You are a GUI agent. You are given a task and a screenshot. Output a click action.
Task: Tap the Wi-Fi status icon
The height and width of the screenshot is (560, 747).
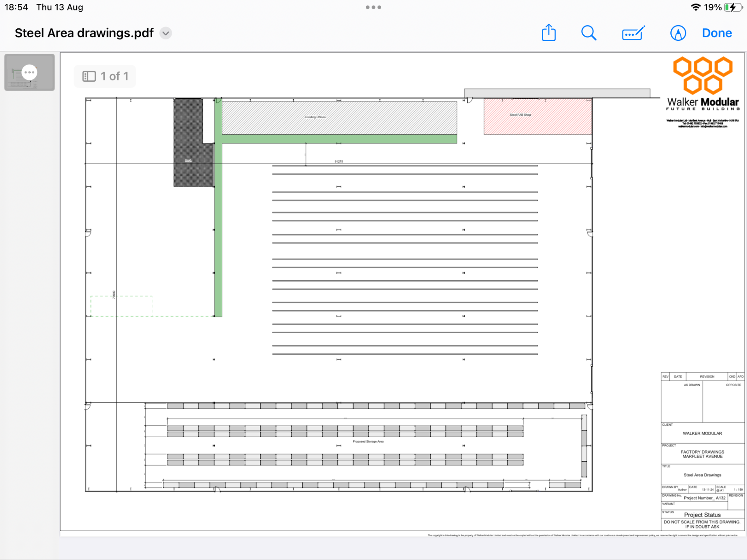point(696,7)
